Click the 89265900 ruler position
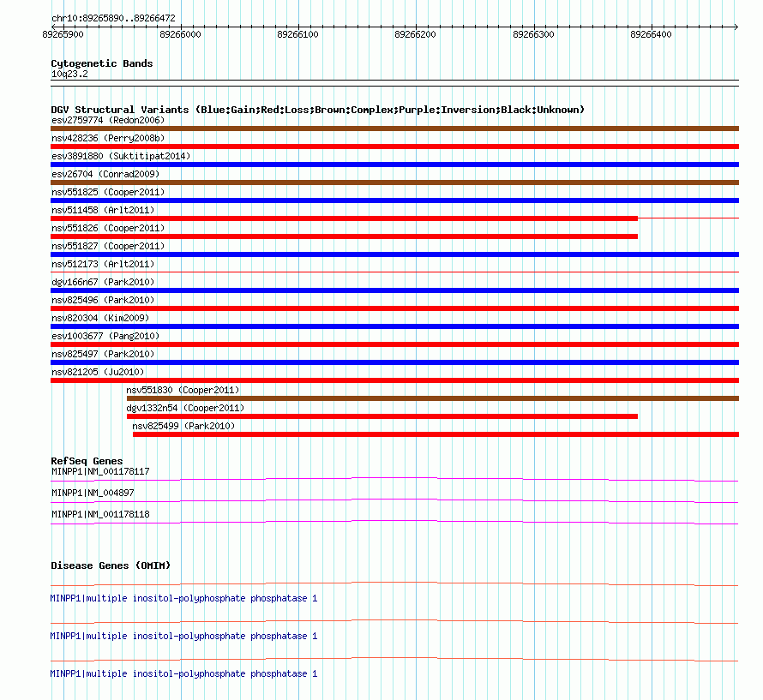The image size is (763, 700). pos(63,34)
